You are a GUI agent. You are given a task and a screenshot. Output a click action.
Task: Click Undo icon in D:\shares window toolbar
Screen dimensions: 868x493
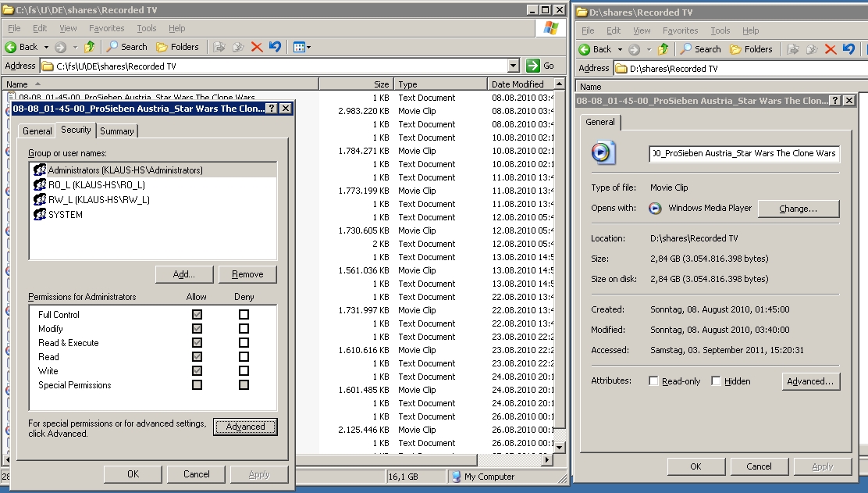click(x=848, y=49)
